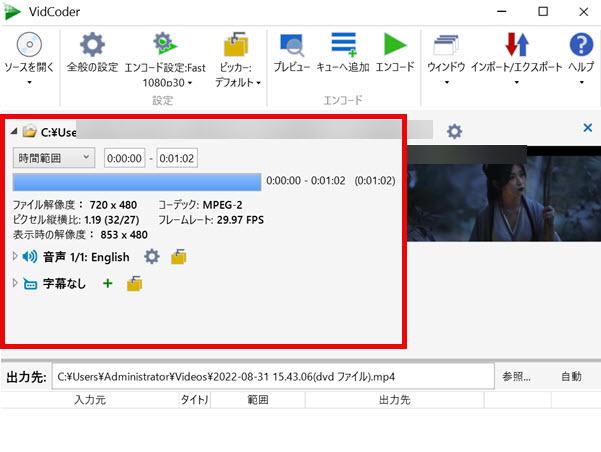This screenshot has width=601, height=452.
Task: Open the ピッカー デフォルト dropdown
Action: [x=236, y=46]
